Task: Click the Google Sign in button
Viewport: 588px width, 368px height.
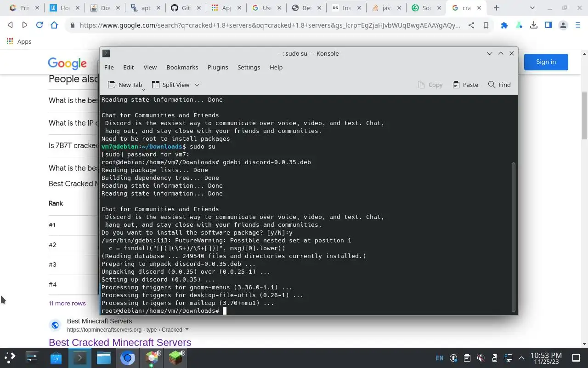Action: click(546, 62)
